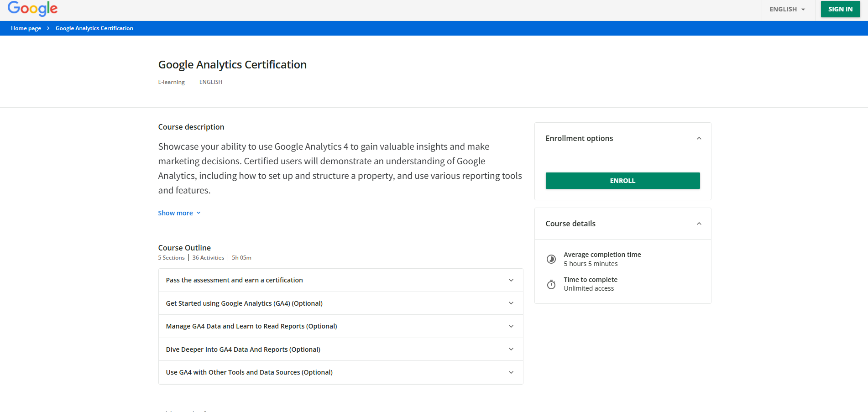The width and height of the screenshot is (868, 412).
Task: Expand Pass the assessment section chevron
Action: [x=511, y=280]
